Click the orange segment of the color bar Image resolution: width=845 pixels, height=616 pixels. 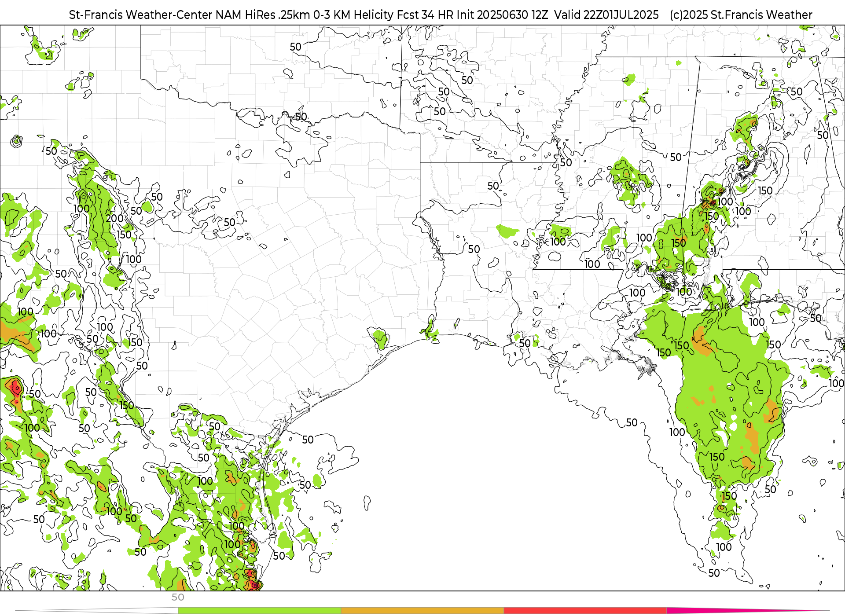click(422, 611)
